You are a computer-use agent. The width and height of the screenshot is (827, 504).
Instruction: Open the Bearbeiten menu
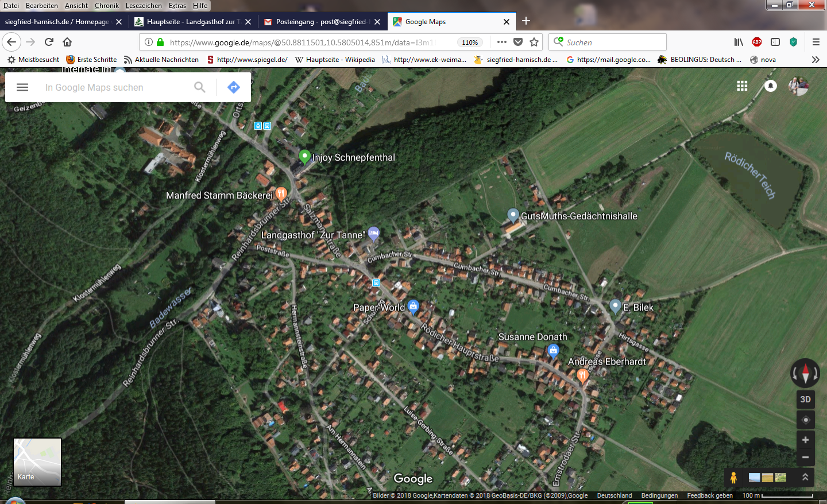(42, 6)
